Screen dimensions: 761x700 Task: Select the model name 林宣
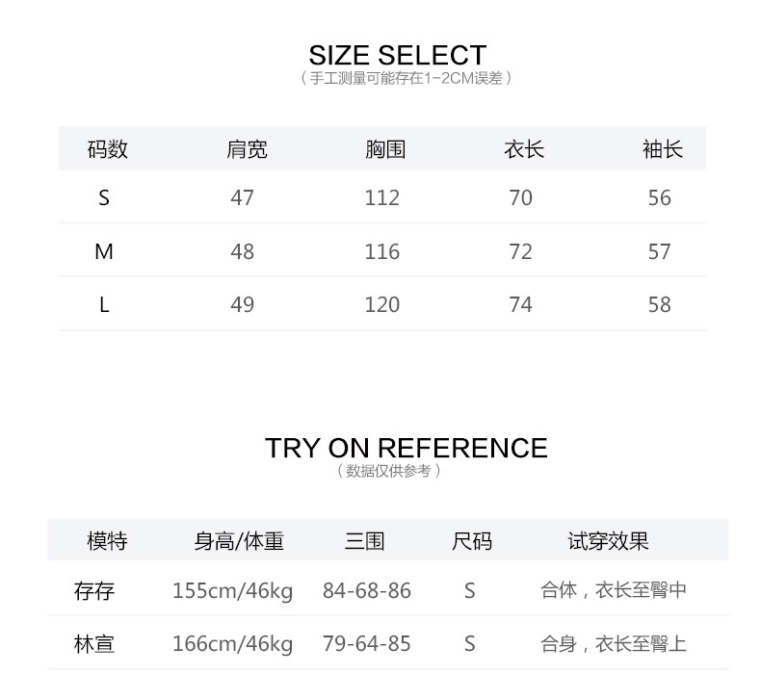[x=94, y=643]
